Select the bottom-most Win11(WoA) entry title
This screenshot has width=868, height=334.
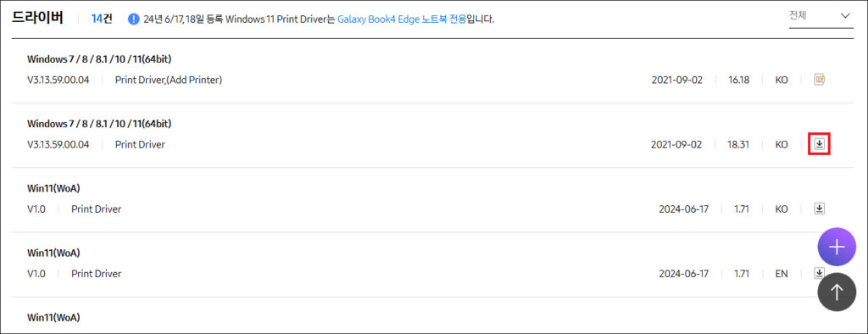point(53,318)
